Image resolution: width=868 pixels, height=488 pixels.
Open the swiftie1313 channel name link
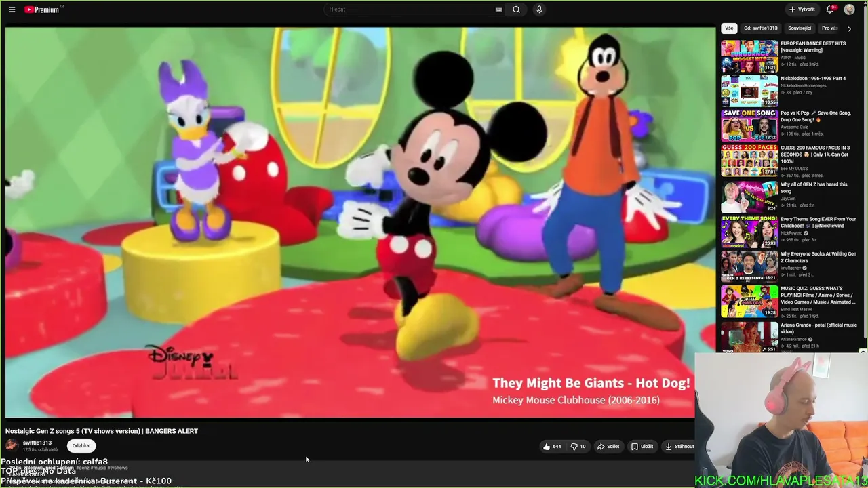pos(37,443)
